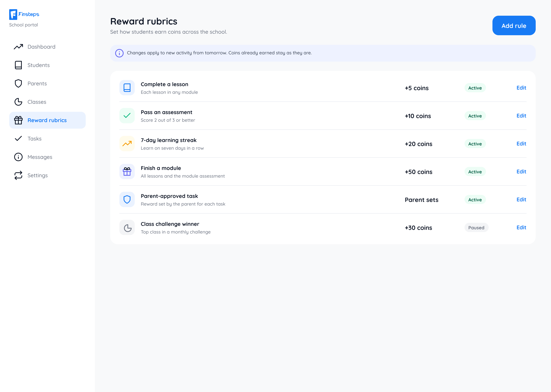Viewport: 551px width, 392px height.
Task: Click the 'Reward rubrics' page heading
Action: pos(143,21)
